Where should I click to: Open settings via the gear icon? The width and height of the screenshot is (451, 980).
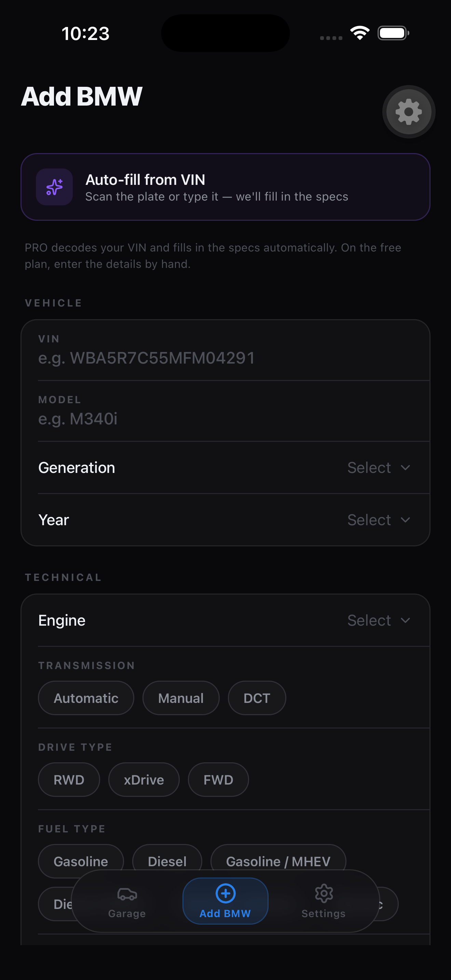click(409, 111)
